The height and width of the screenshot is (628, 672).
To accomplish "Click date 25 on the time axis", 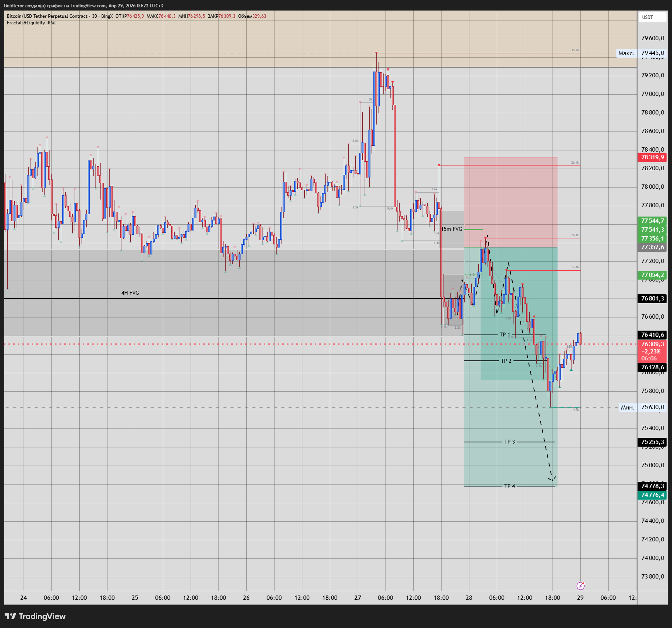I will tap(135, 598).
